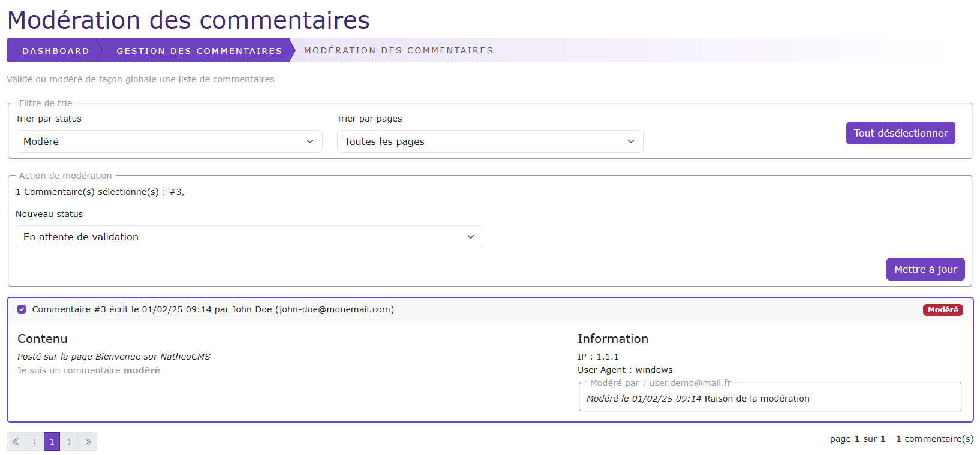The image size is (980, 455).
Task: Click 'IP : 1.1.1' information line
Action: tap(598, 357)
